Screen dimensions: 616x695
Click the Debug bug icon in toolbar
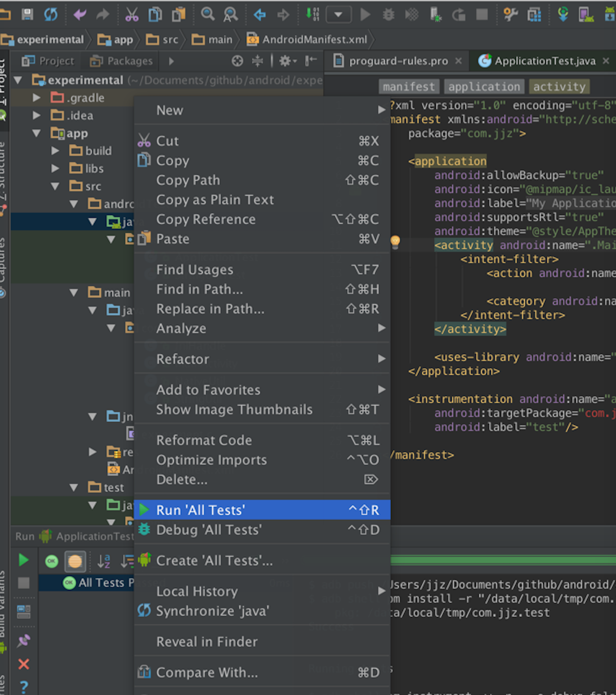(x=388, y=14)
